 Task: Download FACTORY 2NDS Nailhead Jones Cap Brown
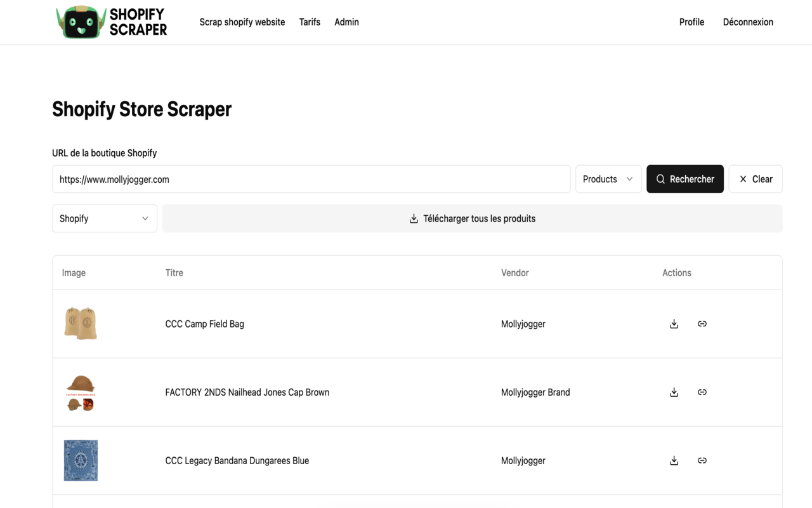pyautogui.click(x=674, y=392)
